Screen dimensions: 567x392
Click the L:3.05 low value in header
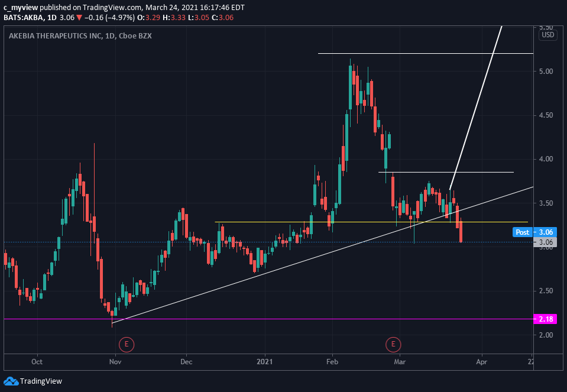(x=199, y=17)
